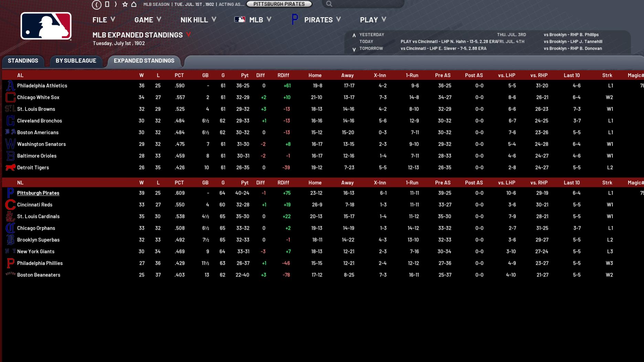
Task: Click the back navigation arrow icon
Action: (x=97, y=4)
